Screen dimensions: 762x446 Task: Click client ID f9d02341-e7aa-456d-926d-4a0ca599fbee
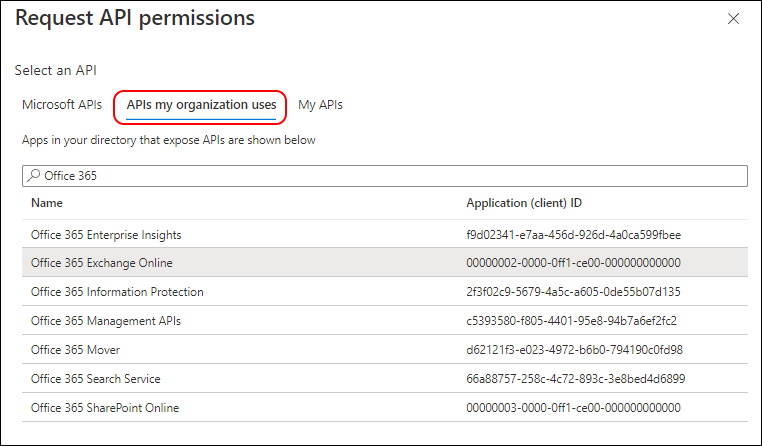(573, 235)
